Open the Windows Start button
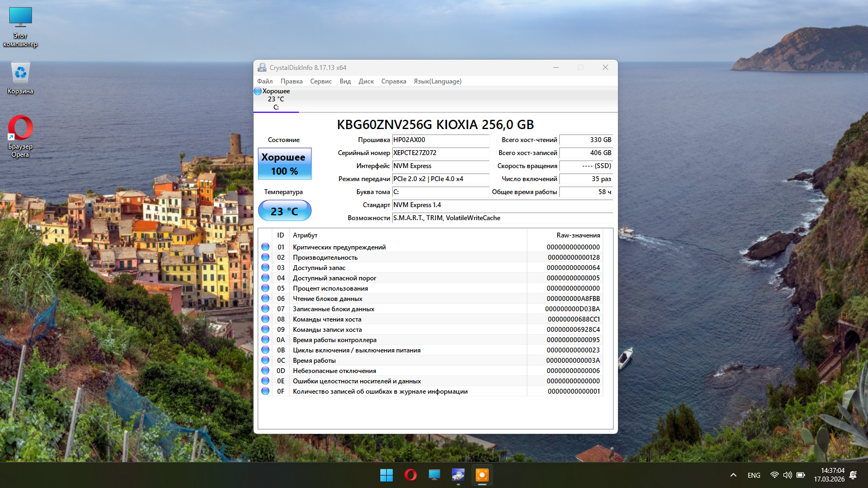Screen dimensions: 868x488 click(x=386, y=475)
